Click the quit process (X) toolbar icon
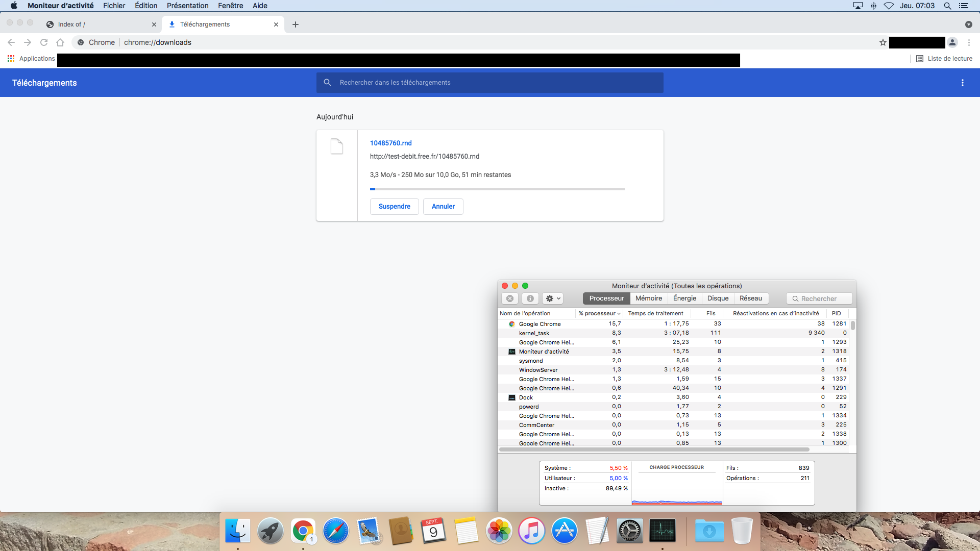The image size is (980, 551). [509, 298]
